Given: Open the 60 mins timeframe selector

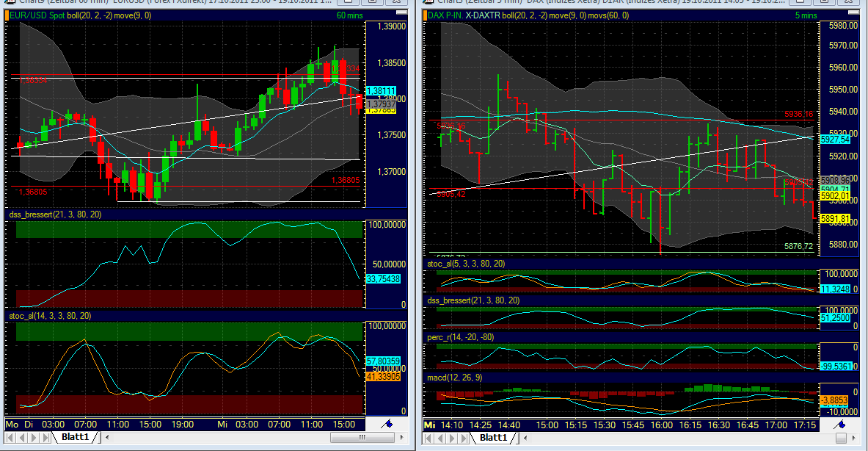Looking at the screenshot, I should pyautogui.click(x=350, y=15).
